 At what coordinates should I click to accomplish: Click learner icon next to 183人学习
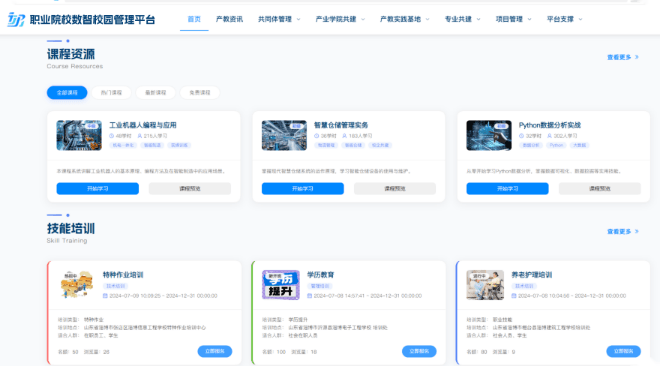click(344, 136)
